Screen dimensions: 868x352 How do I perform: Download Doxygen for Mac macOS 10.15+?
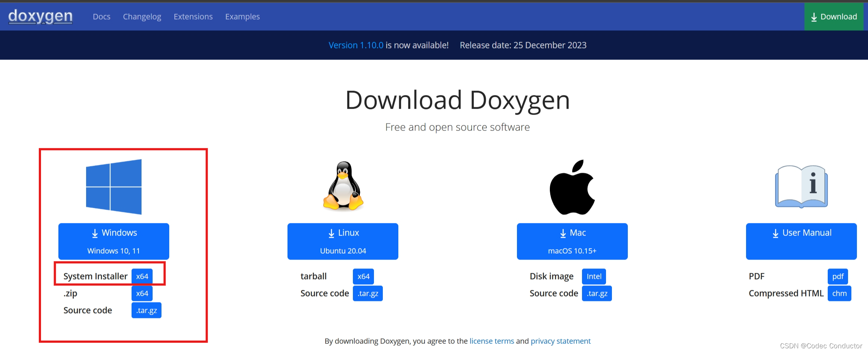click(x=572, y=241)
